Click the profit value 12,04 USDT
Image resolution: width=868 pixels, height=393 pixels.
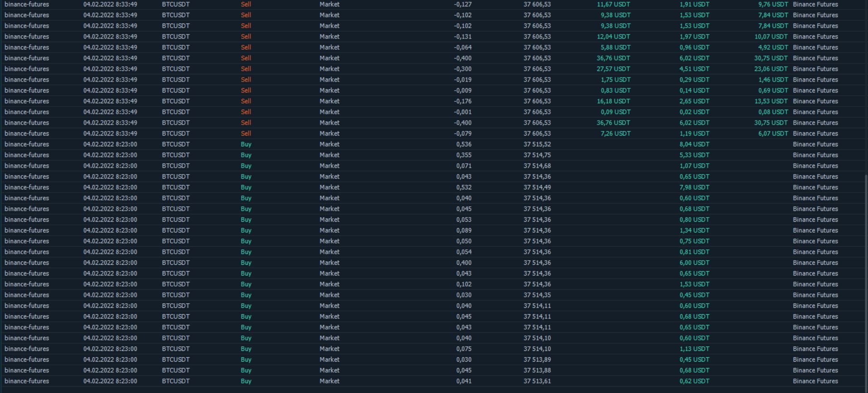614,37
